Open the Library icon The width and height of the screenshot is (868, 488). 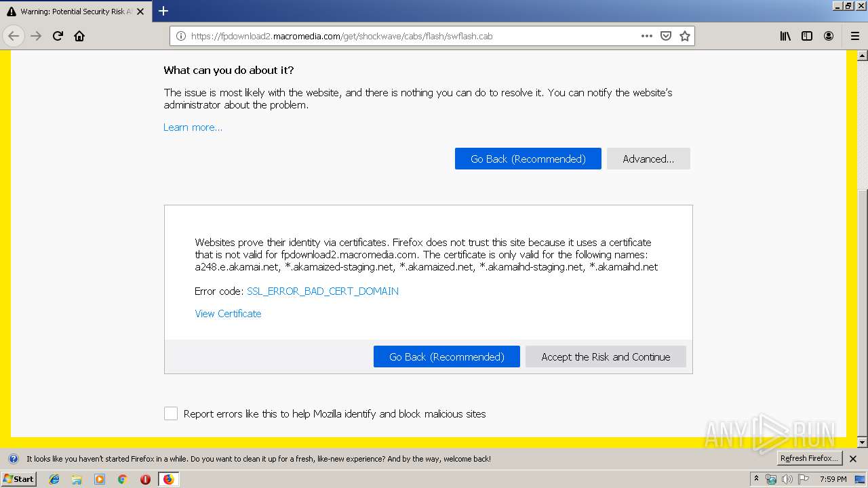tap(785, 36)
